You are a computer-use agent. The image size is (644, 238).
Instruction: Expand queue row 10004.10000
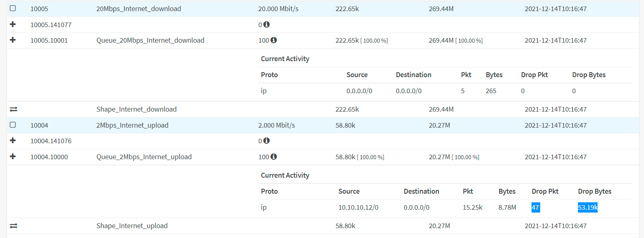coord(13,156)
